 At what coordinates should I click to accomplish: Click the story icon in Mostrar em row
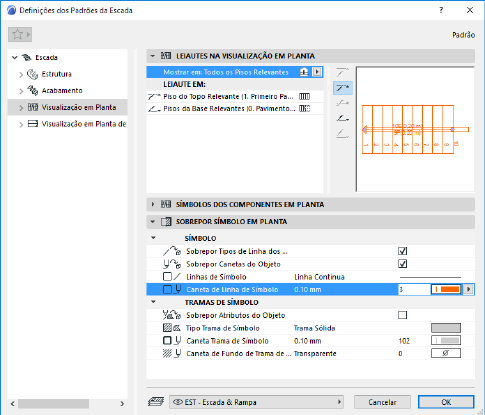304,72
